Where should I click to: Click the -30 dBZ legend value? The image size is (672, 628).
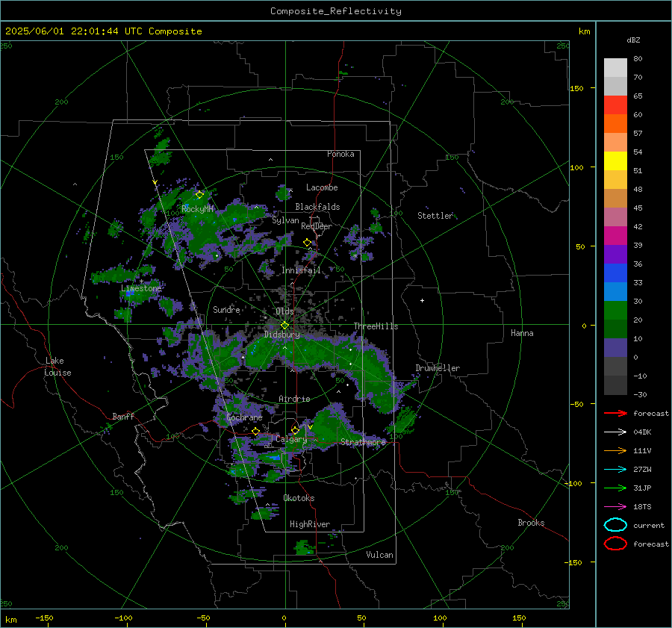tap(640, 394)
